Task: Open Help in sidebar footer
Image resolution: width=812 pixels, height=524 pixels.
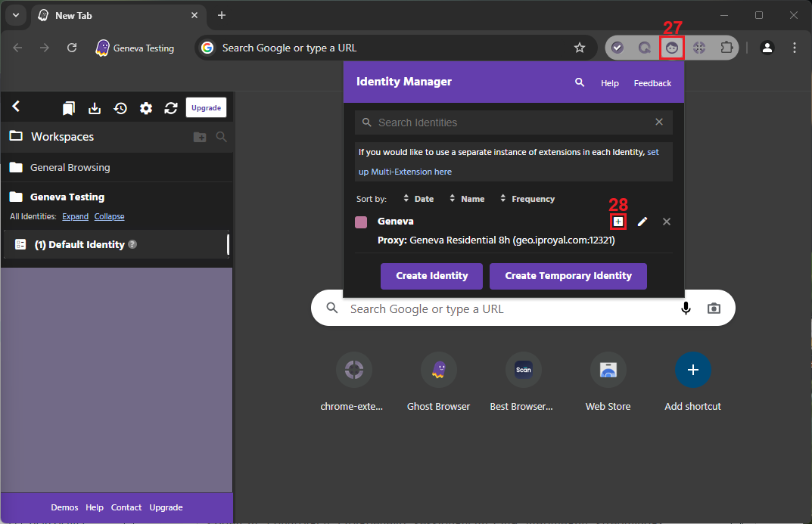Action: point(95,507)
